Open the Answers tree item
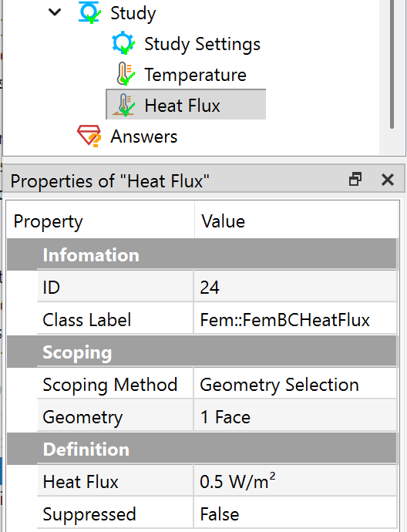The image size is (407, 532). coord(144,136)
